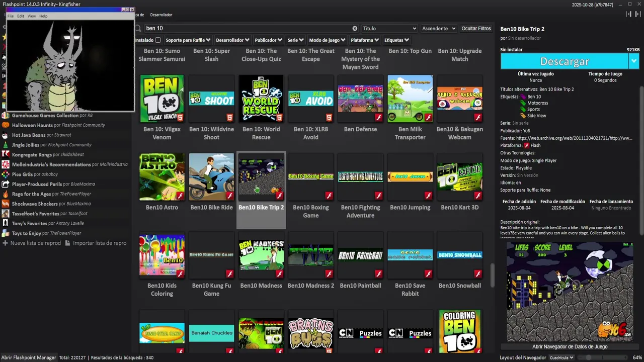Click the Pico Gr8s playlist icon
This screenshot has width=644, height=362.
[6, 174]
